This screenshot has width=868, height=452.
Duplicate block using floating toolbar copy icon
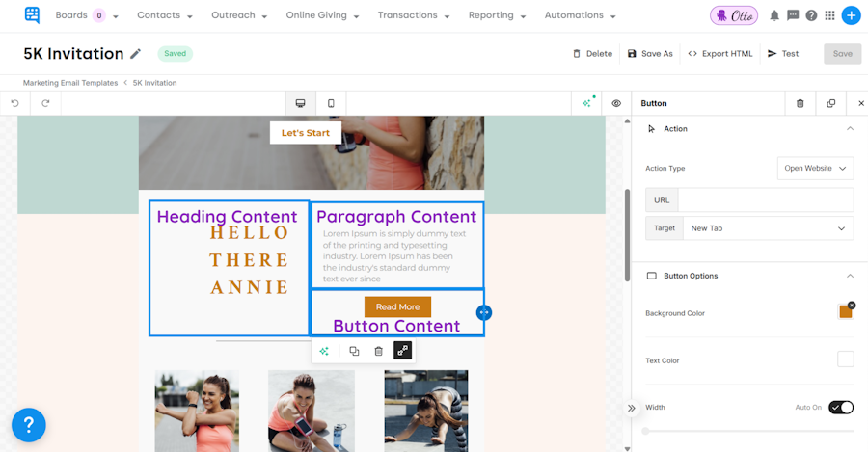(354, 351)
